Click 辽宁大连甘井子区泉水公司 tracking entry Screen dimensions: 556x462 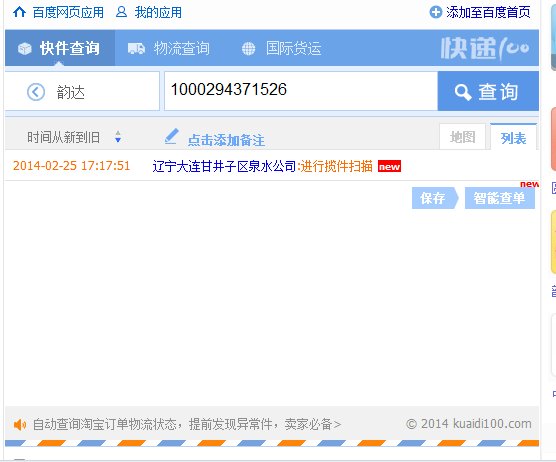pyautogui.click(x=224, y=166)
